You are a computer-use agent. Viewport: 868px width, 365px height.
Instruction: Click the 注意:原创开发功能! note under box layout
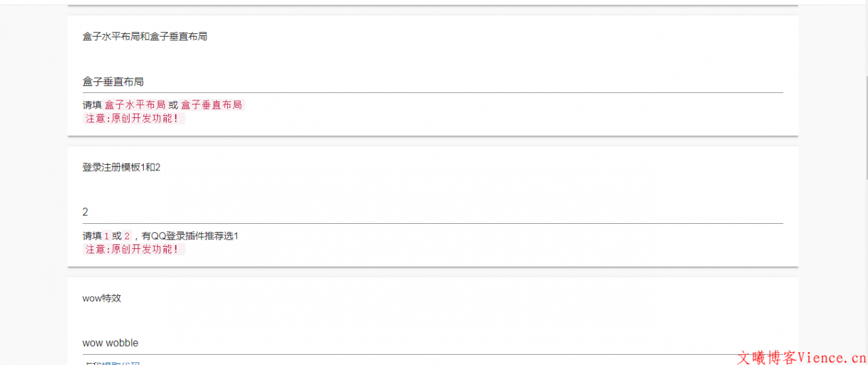133,119
